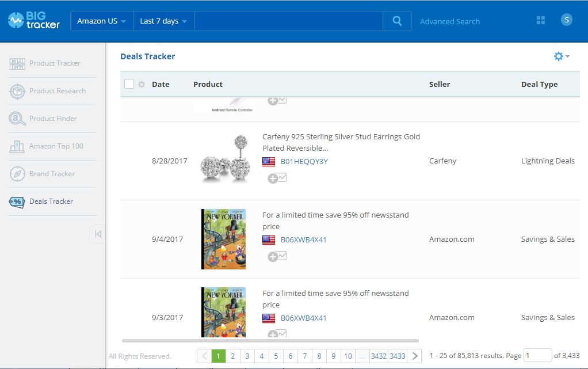This screenshot has height=369, width=588.
Task: Click the Carfeny seller cell
Action: 442,161
